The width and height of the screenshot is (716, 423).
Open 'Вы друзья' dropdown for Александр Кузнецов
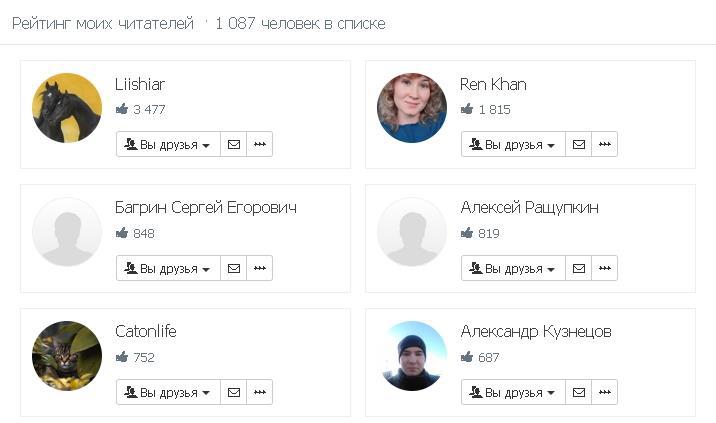tap(513, 392)
